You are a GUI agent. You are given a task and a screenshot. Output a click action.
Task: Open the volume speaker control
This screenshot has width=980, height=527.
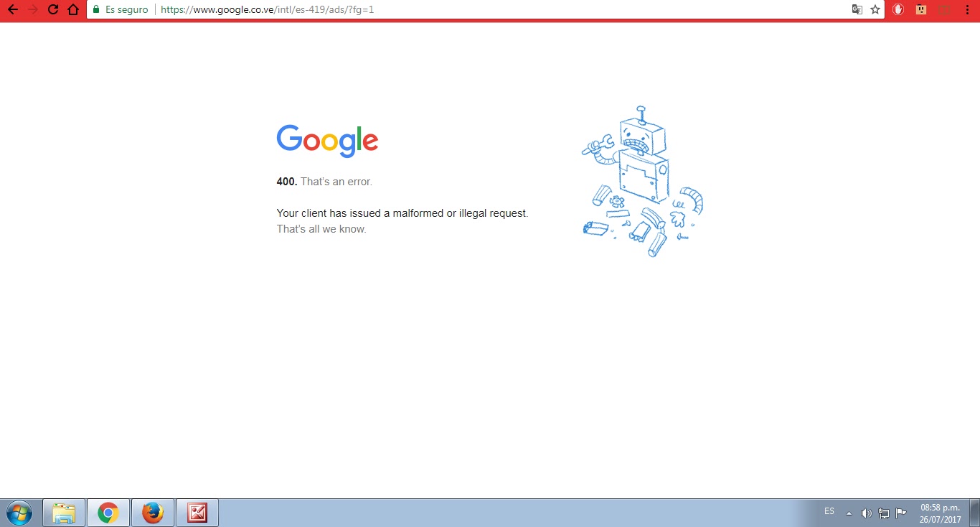pyautogui.click(x=866, y=513)
